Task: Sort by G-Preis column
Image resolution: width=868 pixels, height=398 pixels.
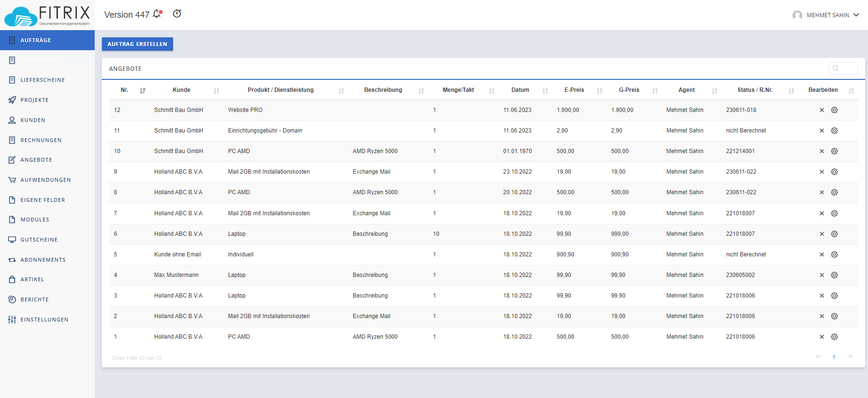Action: (x=635, y=90)
